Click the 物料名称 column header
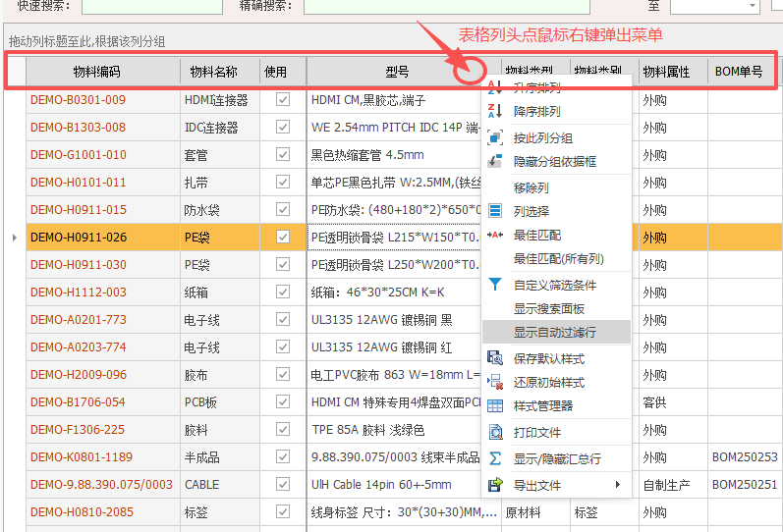The height and width of the screenshot is (532, 783). pos(220,72)
